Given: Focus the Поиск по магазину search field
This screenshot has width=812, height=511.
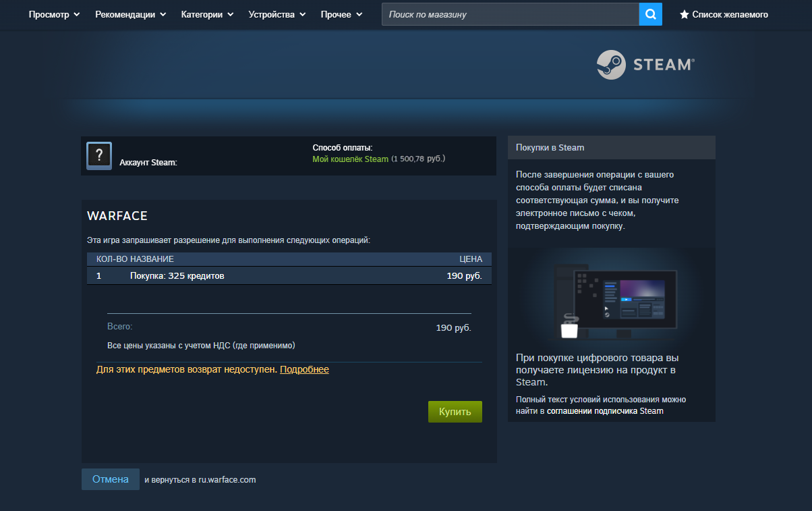Looking at the screenshot, I should pos(510,14).
